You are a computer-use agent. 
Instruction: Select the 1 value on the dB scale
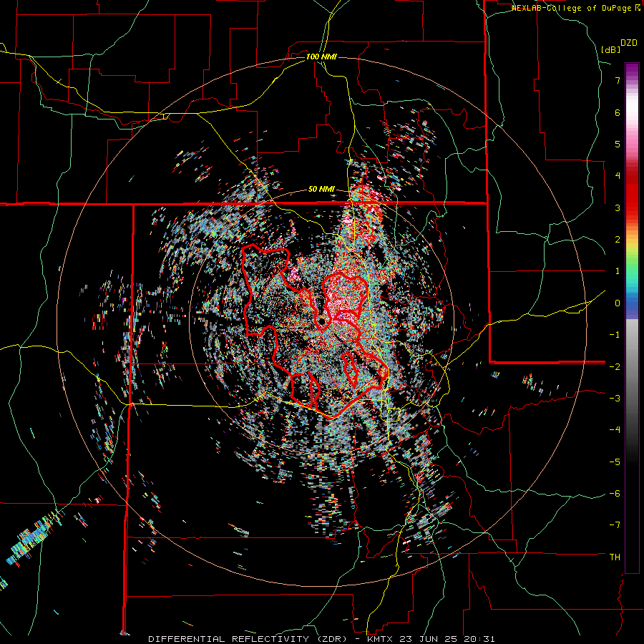(618, 271)
